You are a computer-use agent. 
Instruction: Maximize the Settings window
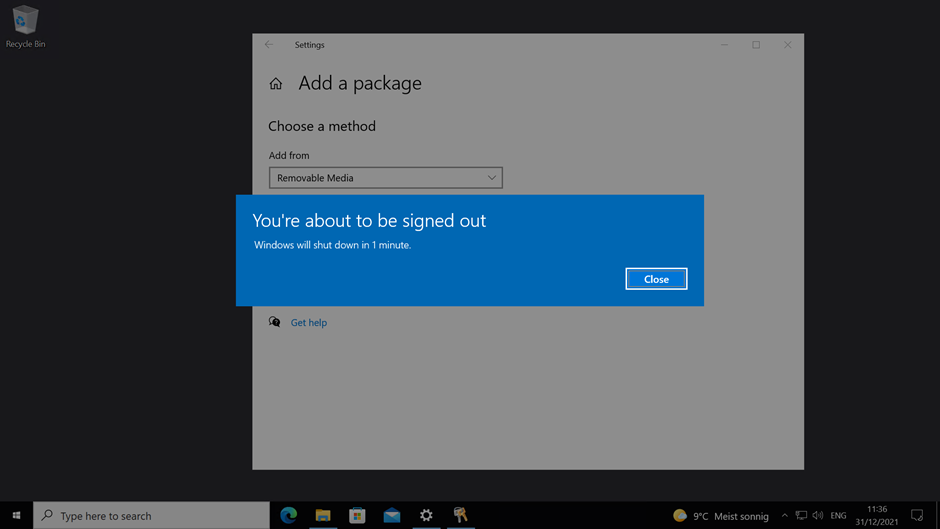[756, 44]
